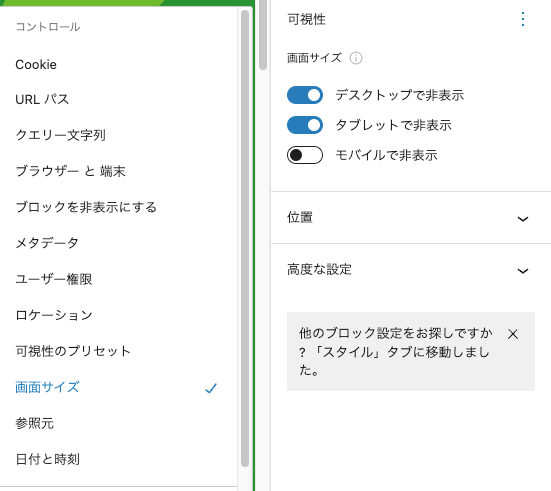The image size is (551, 491).
Task: Click the 可視性 panel heading
Action: tap(306, 19)
